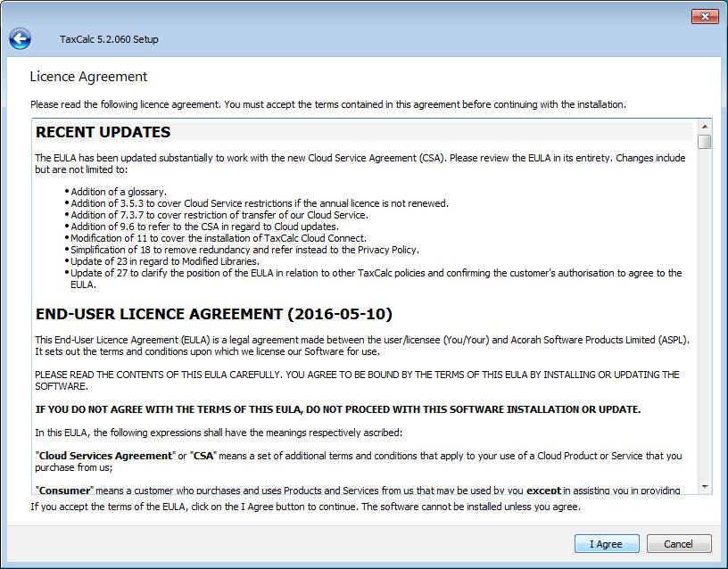Click the 'Modification of 11' bullet line
This screenshot has height=569, width=728.
pyautogui.click(x=219, y=238)
